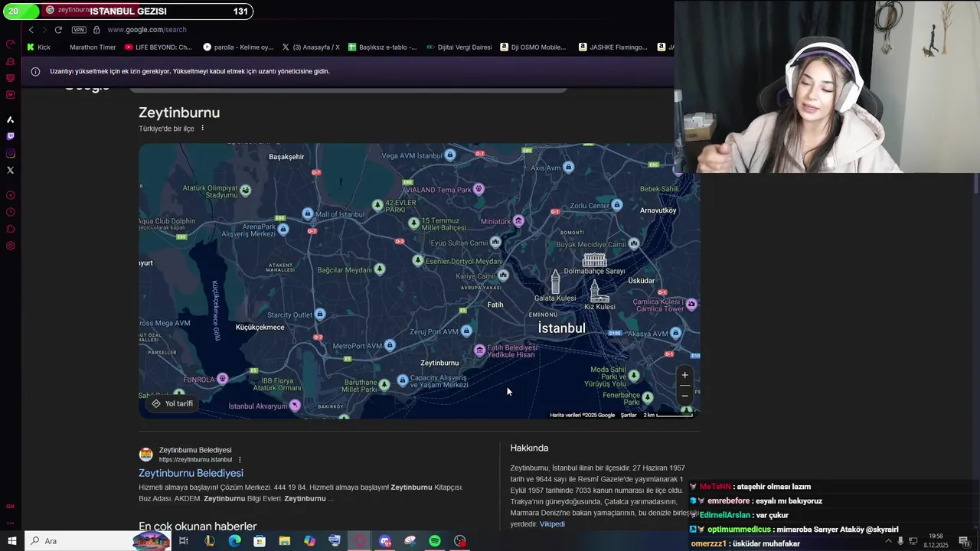980x551 pixels.
Task: Open the Vikipedi link in Hakkında
Action: (x=552, y=524)
